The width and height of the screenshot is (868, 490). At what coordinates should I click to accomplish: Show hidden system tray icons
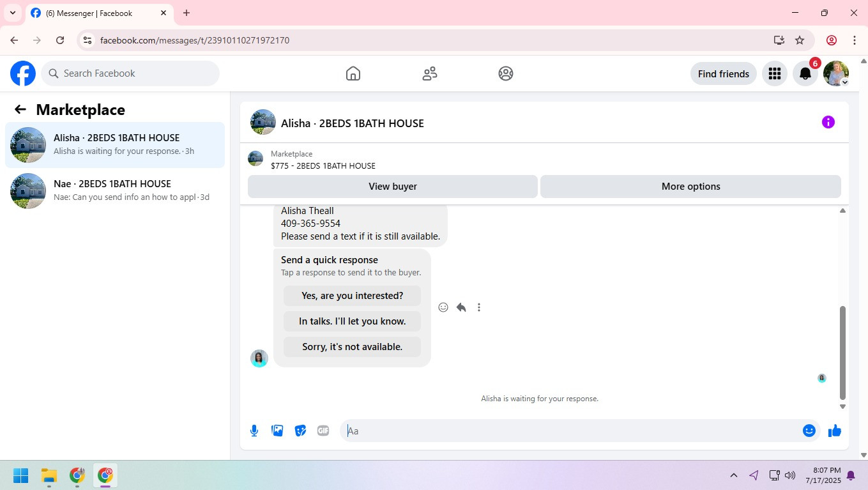point(734,475)
